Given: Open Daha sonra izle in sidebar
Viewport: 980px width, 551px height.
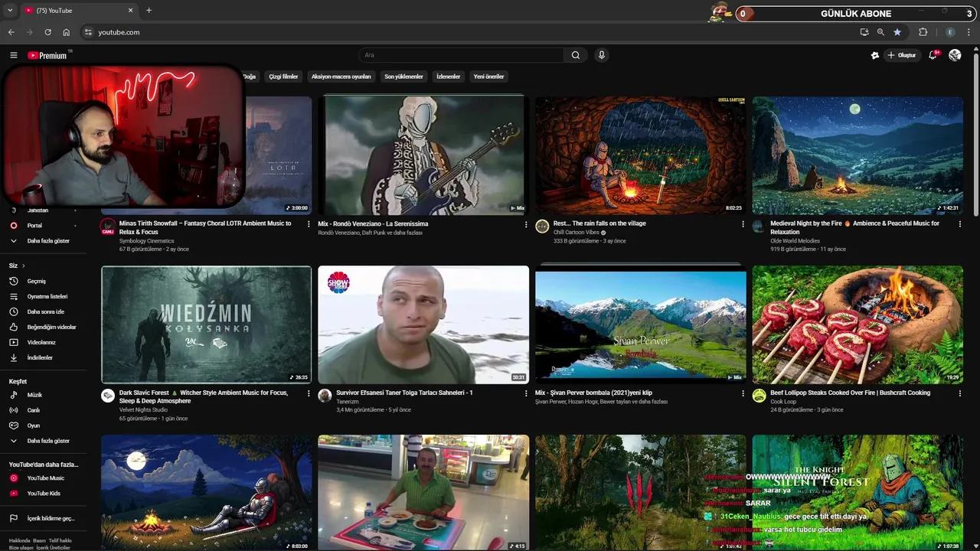Looking at the screenshot, I should (44, 311).
